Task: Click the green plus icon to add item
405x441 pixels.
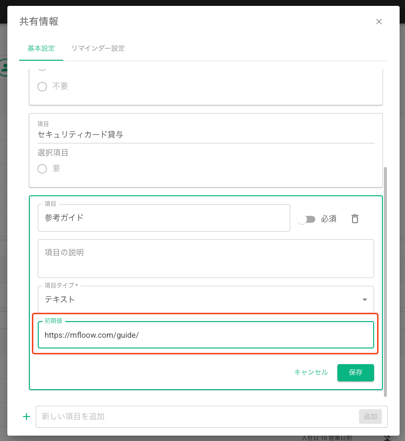Action: tap(26, 416)
